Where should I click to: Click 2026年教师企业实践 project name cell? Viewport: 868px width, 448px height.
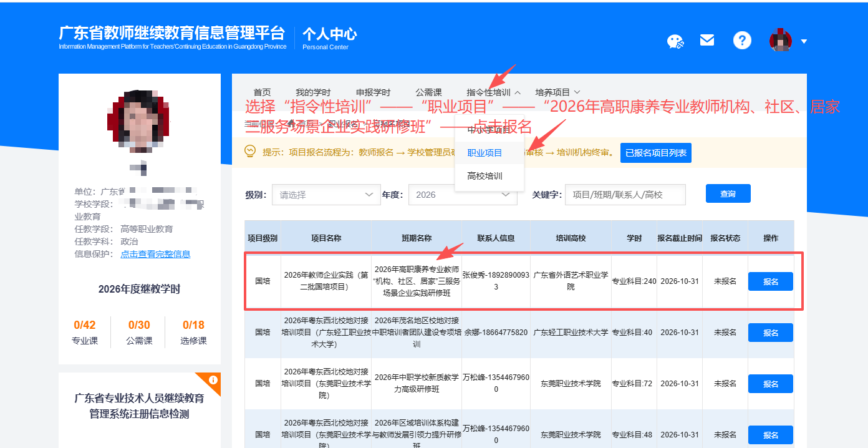tap(326, 281)
